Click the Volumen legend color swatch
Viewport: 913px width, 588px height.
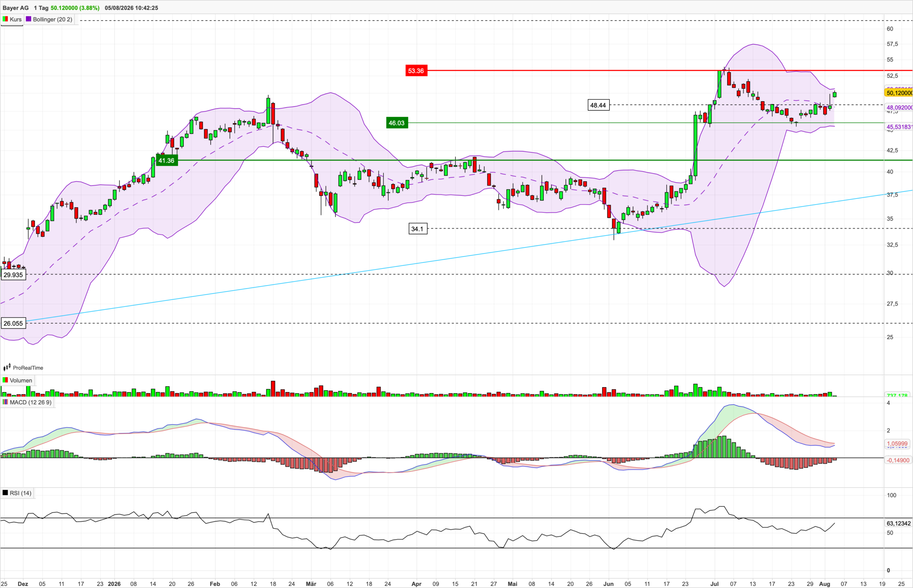click(5, 380)
